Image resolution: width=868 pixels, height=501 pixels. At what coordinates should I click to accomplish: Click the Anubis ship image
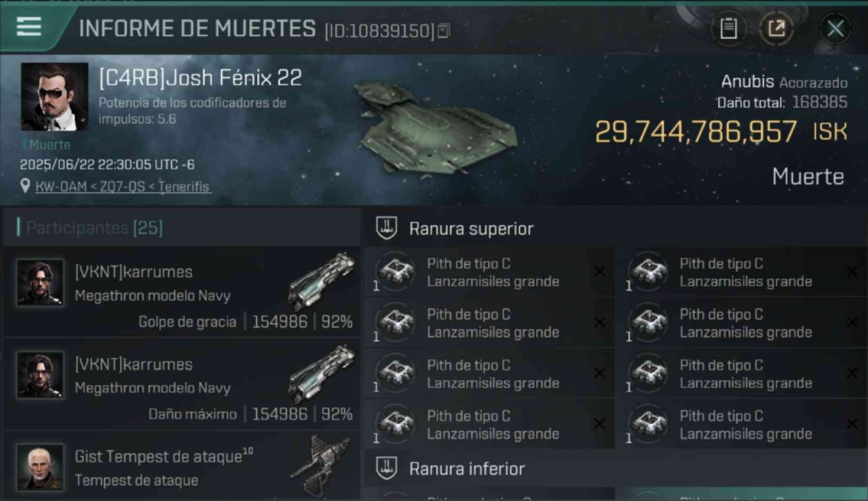(x=435, y=126)
